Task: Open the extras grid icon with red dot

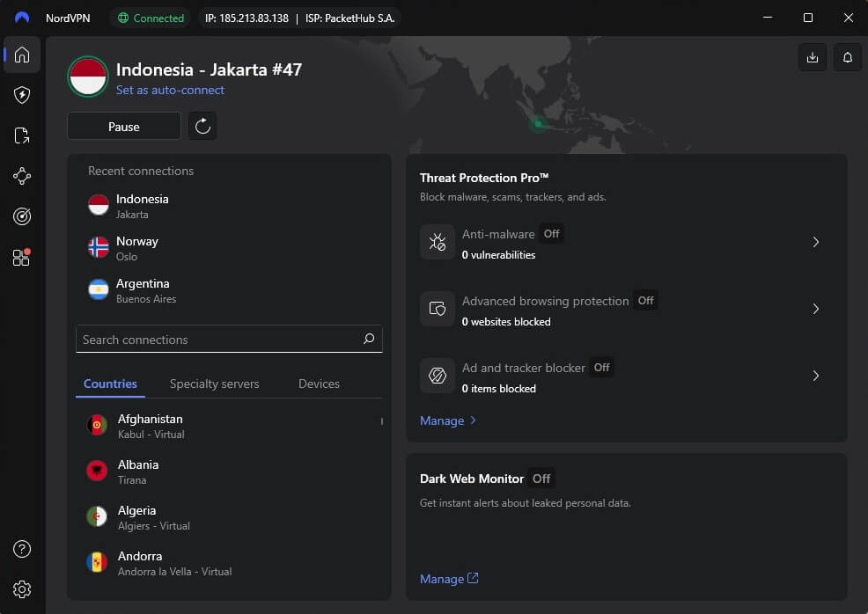Action: point(21,257)
